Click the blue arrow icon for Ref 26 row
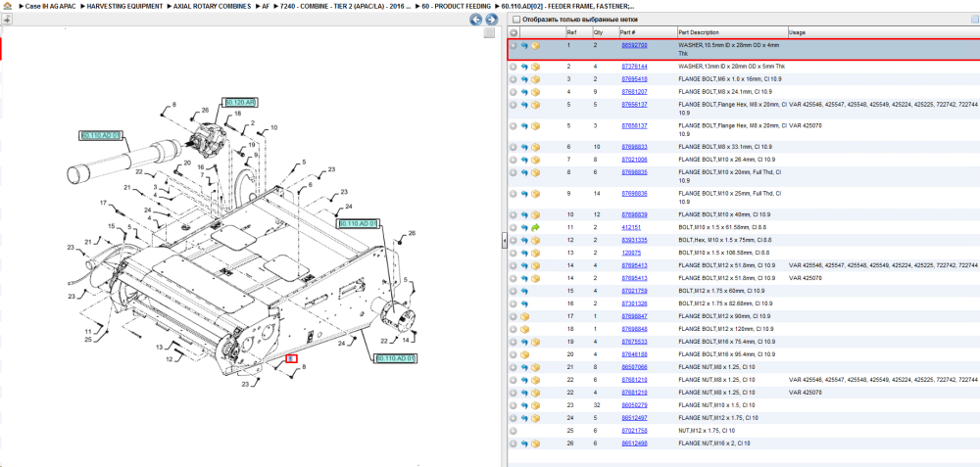Screen dimensions: 980x467 (524, 444)
